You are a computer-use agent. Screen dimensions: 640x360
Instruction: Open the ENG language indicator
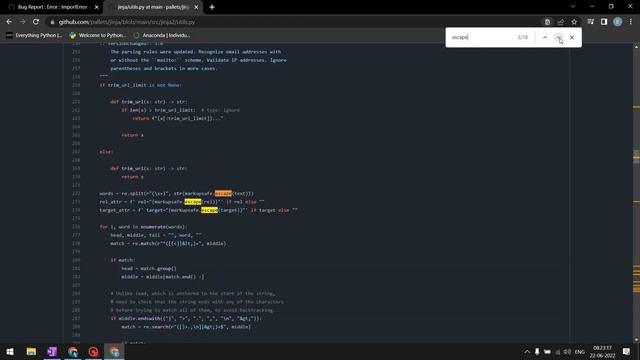click(580, 352)
